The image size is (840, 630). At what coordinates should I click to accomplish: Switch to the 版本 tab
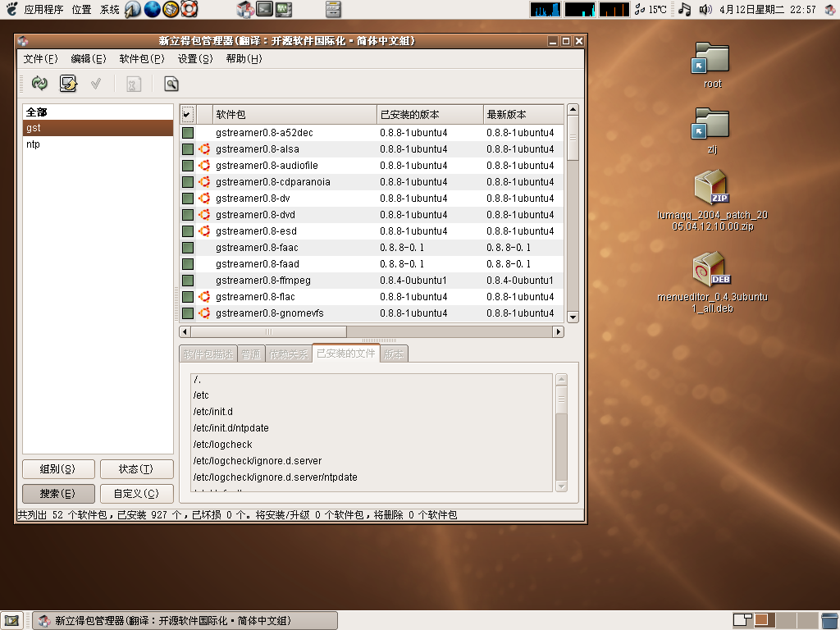[x=394, y=354]
